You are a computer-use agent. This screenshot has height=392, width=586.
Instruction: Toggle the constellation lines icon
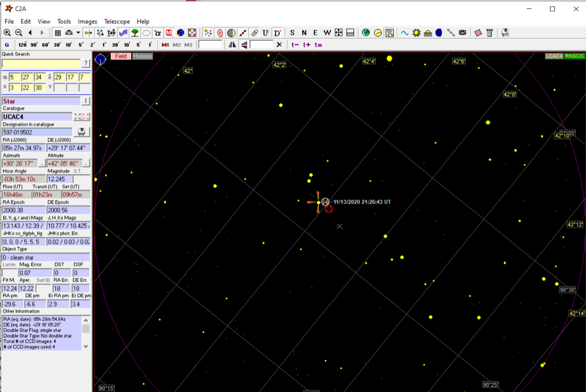(x=100, y=33)
